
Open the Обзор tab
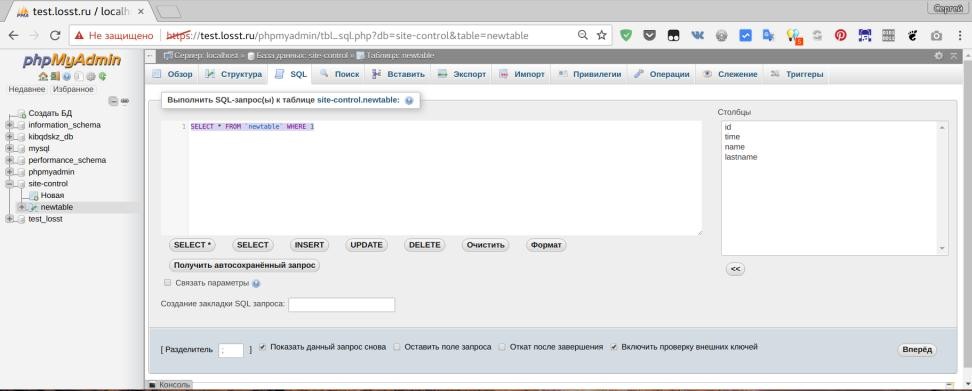(x=172, y=74)
